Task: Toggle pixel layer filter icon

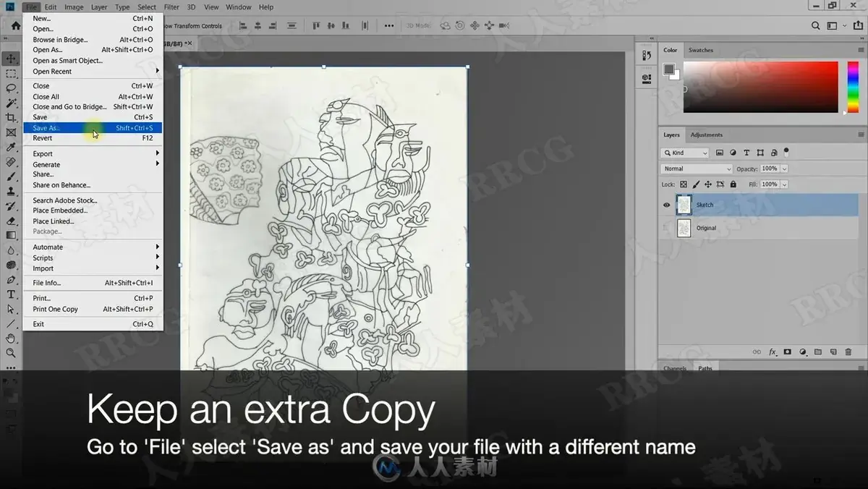Action: point(720,153)
